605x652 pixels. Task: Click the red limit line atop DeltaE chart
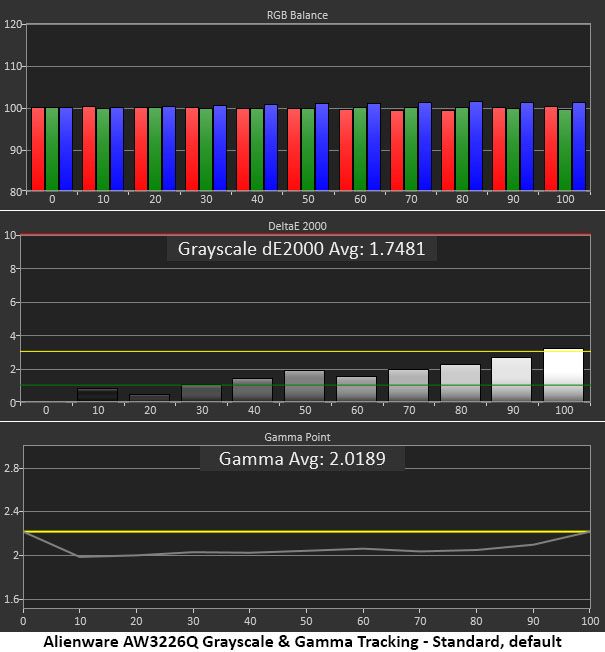click(306, 235)
